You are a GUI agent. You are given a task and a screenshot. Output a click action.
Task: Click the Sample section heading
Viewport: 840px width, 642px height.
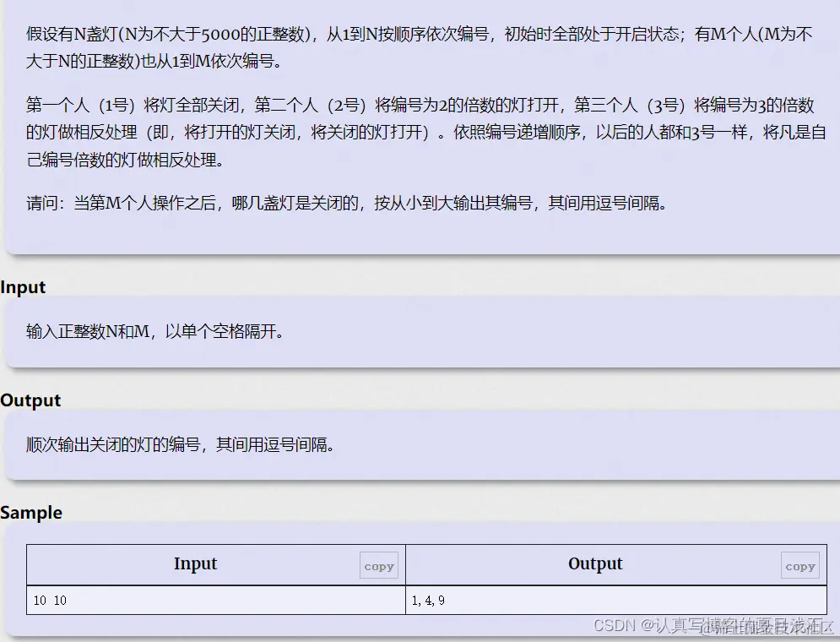[x=31, y=513]
